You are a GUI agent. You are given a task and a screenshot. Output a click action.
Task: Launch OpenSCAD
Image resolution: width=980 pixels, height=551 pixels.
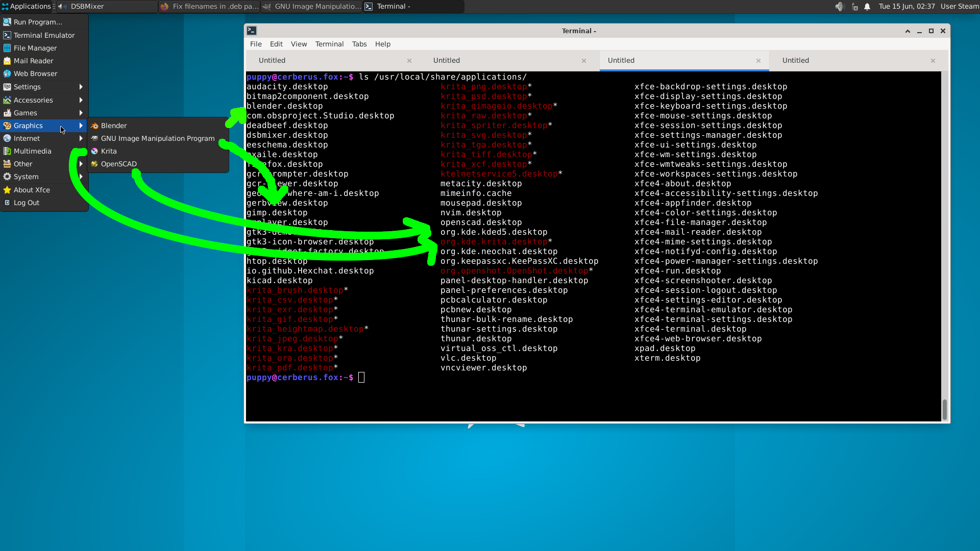coord(118,164)
